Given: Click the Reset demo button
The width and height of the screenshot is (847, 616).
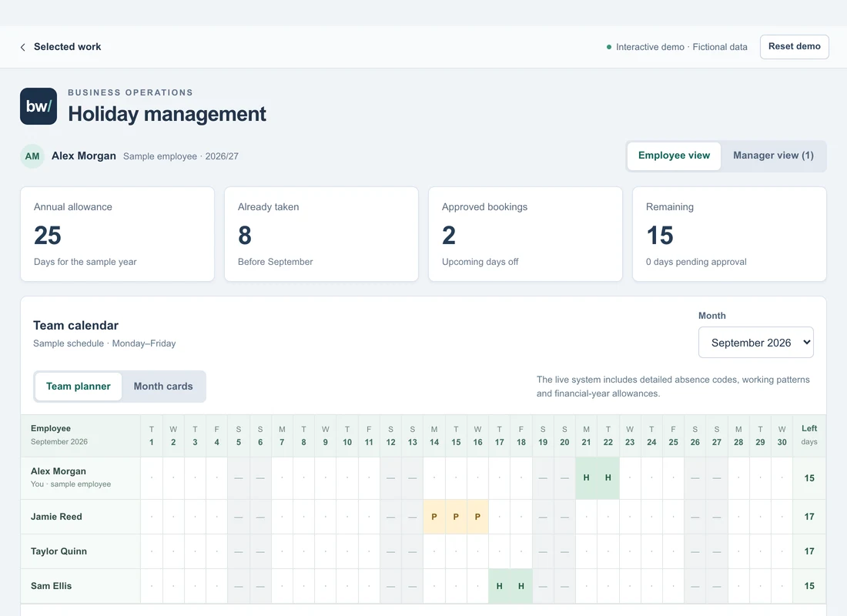Looking at the screenshot, I should click(794, 46).
